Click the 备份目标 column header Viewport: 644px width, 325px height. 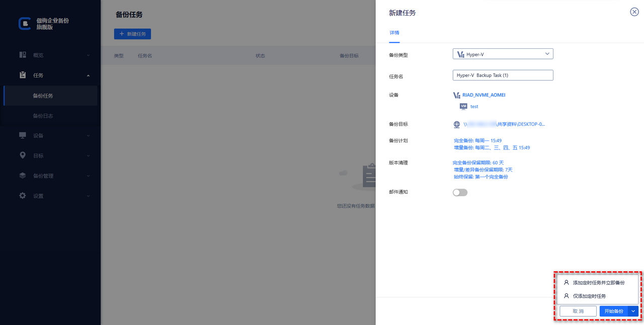349,56
